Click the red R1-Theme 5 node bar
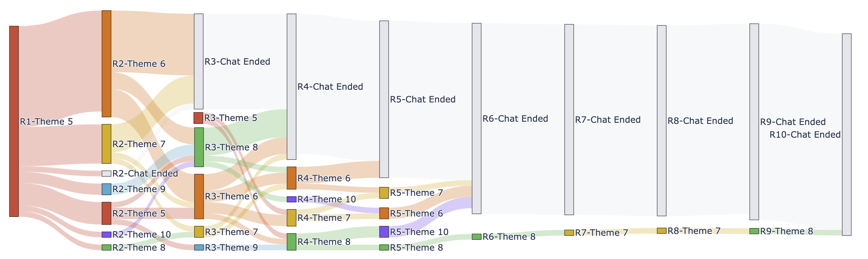The width and height of the screenshot is (868, 259). click(x=14, y=121)
